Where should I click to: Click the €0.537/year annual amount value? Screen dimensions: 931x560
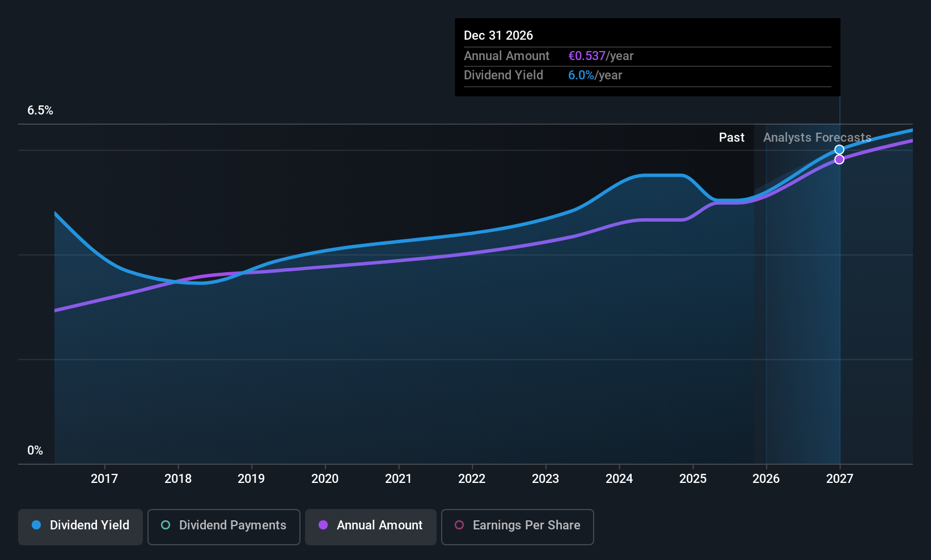tap(600, 56)
